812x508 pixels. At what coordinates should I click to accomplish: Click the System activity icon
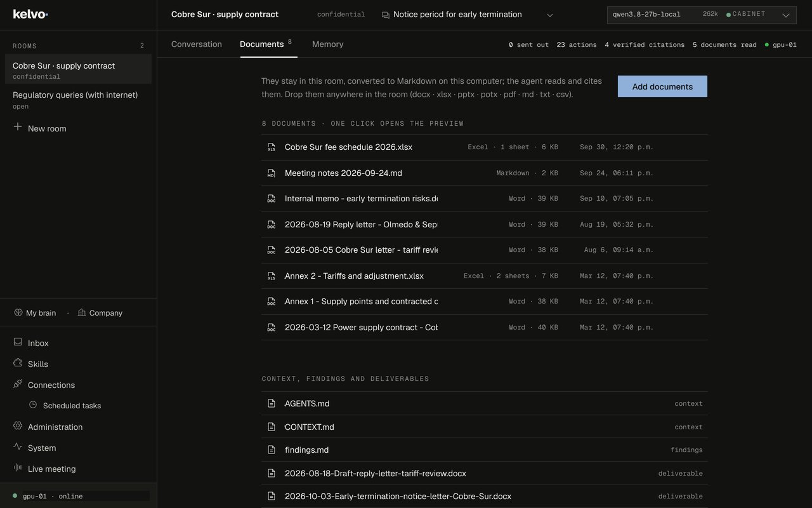tap(18, 447)
